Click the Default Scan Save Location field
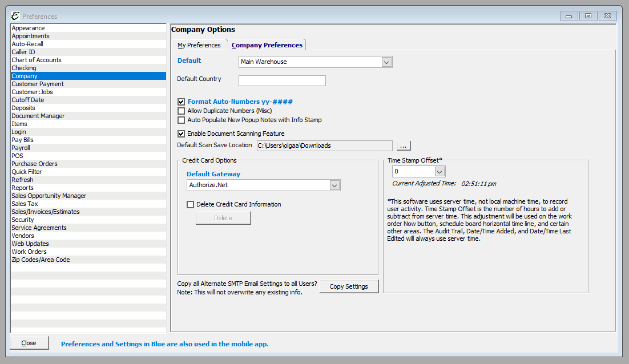 click(x=325, y=145)
